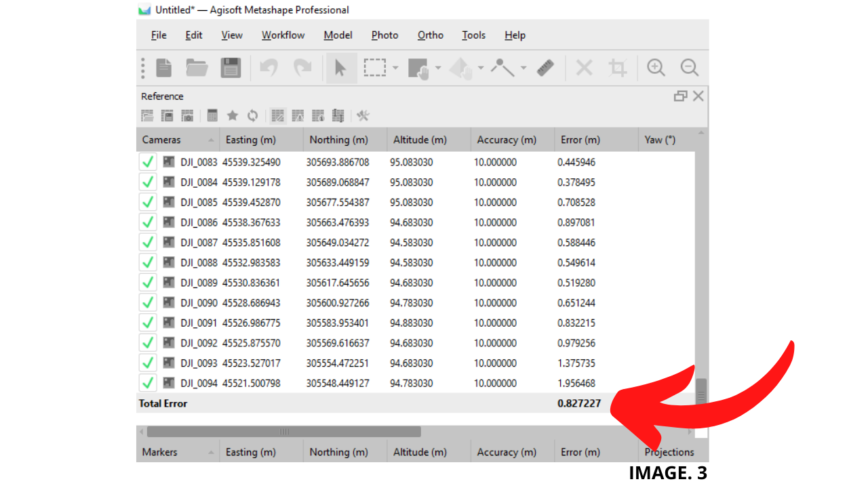Zoom out with the magnifier minus icon
The image size is (868, 488).
click(x=690, y=68)
